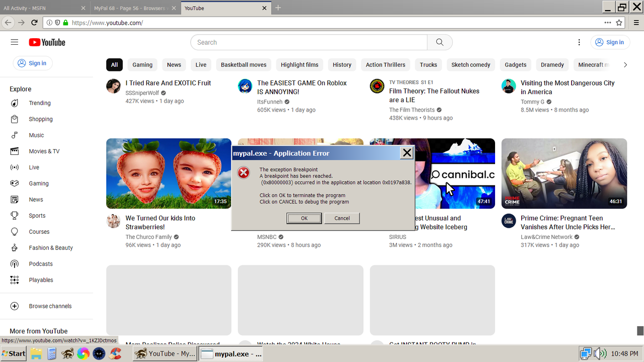Open YouTube settings three-dot menu
644x362 pixels.
coord(579,42)
